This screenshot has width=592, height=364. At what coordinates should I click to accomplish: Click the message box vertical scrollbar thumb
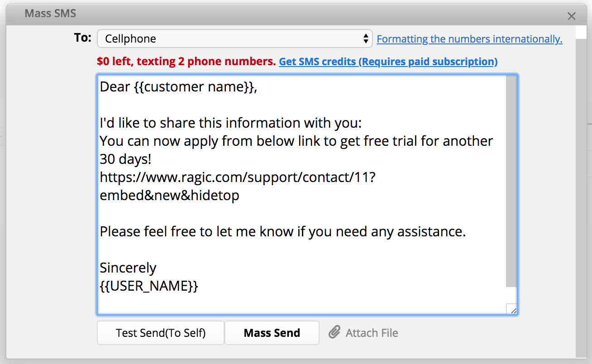pos(511,181)
